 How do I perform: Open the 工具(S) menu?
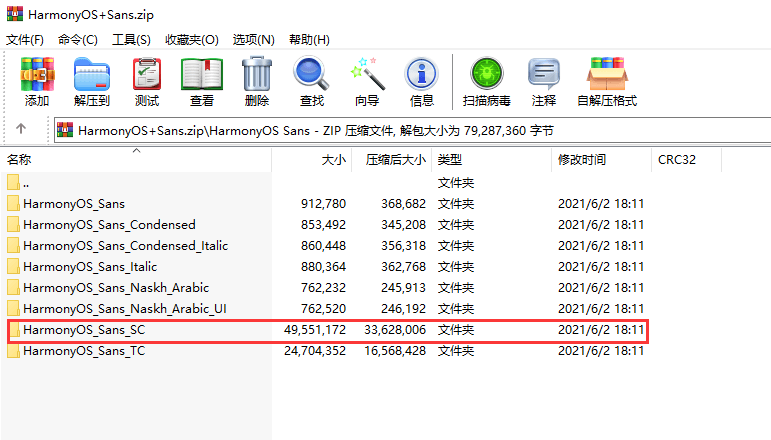[131, 39]
